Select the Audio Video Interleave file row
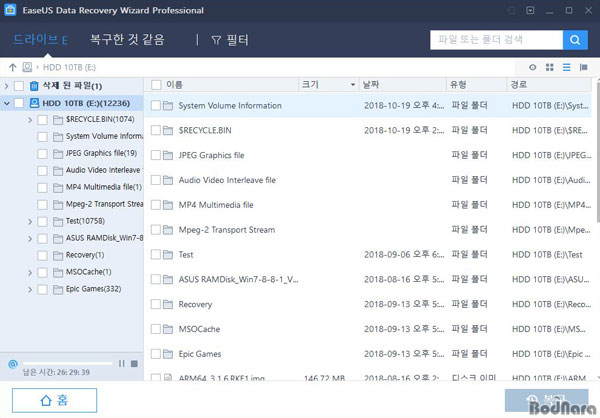Viewport: 600px width, 418px height. coord(368,180)
